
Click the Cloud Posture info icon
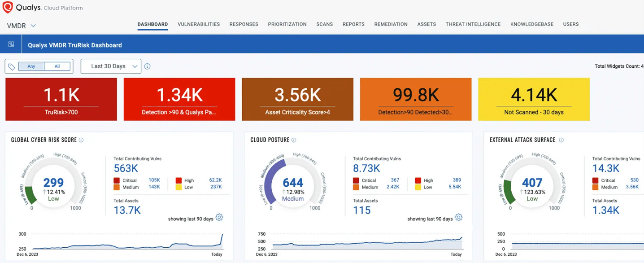coord(294,140)
